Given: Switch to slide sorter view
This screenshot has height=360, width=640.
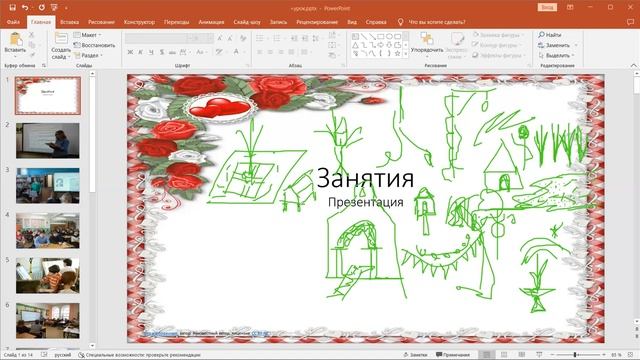Looking at the screenshot, I should [x=504, y=355].
